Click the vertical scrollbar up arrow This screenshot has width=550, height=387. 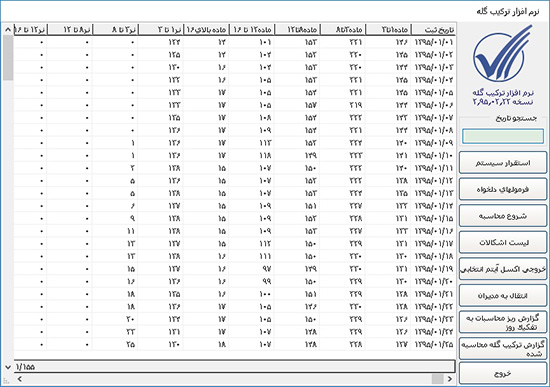pyautogui.click(x=8, y=30)
